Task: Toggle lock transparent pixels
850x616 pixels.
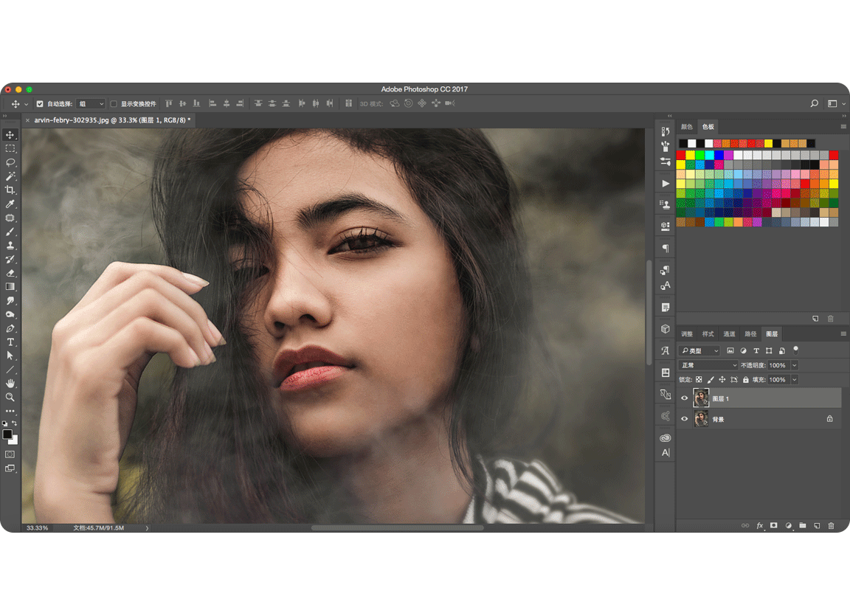Action: (x=699, y=380)
